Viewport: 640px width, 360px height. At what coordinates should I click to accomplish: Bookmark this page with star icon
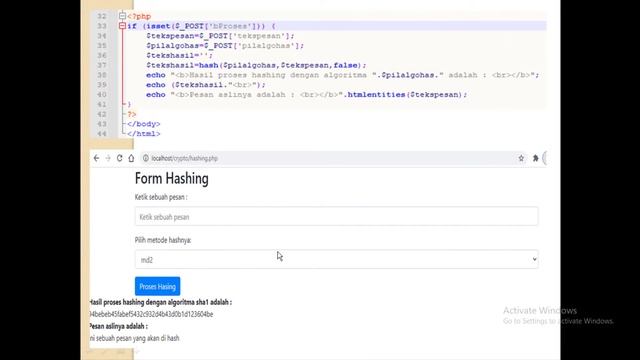point(521,158)
